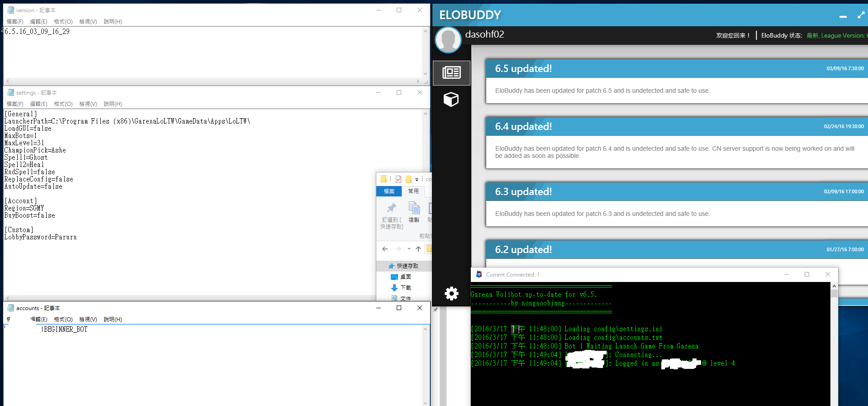Viewport: 868px width, 406px height.
Task: Click scroll-up arrow of version Notepad scrollbar
Action: (x=425, y=31)
